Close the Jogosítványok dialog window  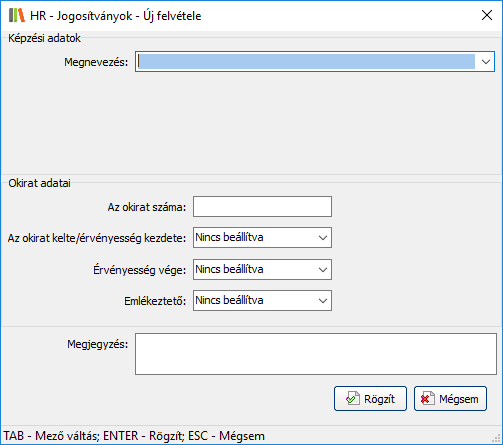pyautogui.click(x=487, y=15)
